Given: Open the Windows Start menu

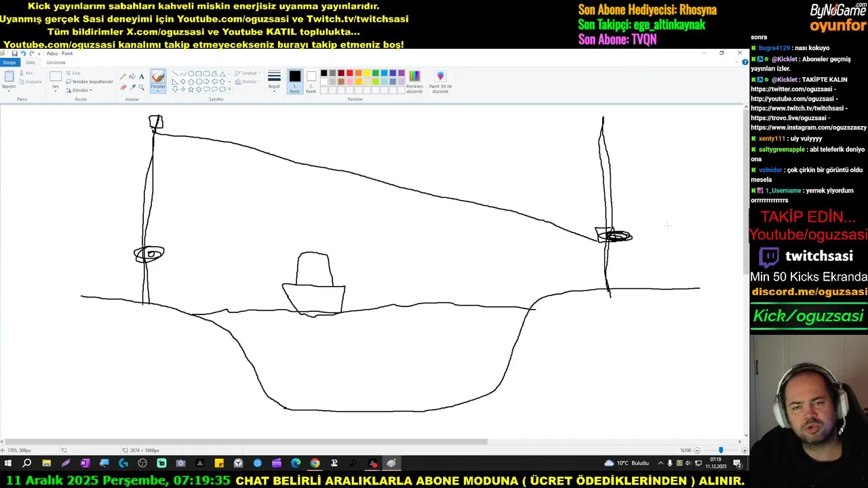Looking at the screenshot, I should pyautogui.click(x=8, y=463).
